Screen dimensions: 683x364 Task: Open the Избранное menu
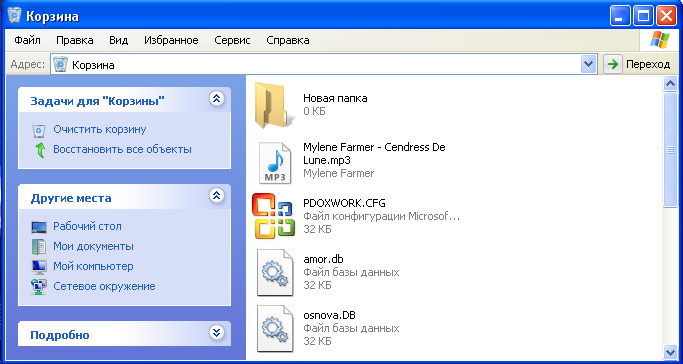pyautogui.click(x=171, y=40)
